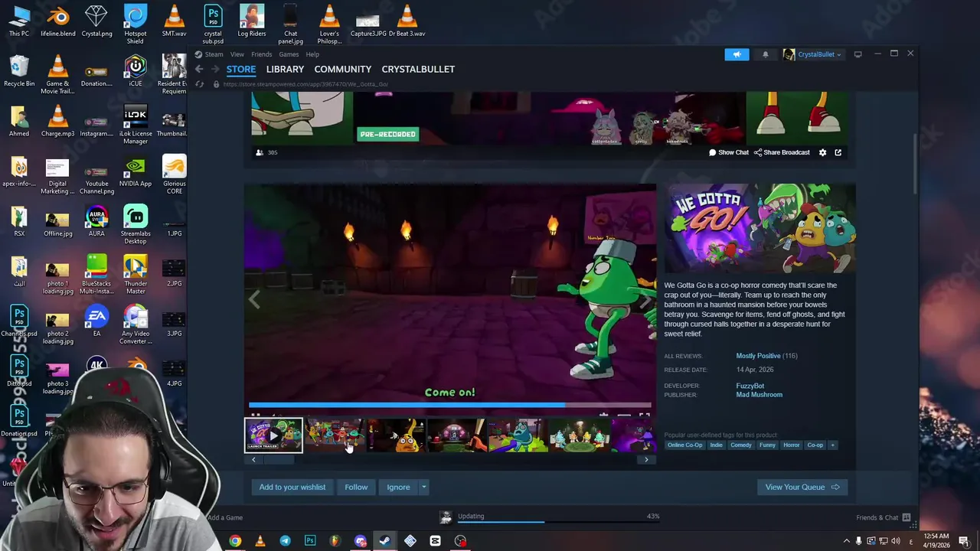
Task: Open the CRYSTALBULLET profile tab
Action: (418, 69)
